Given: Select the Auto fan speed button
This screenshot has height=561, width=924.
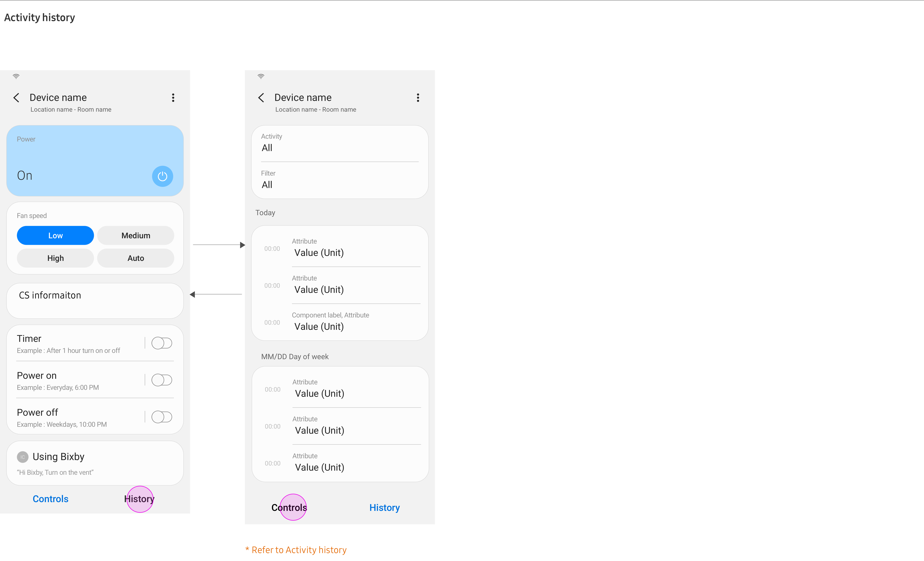Looking at the screenshot, I should coord(136,258).
